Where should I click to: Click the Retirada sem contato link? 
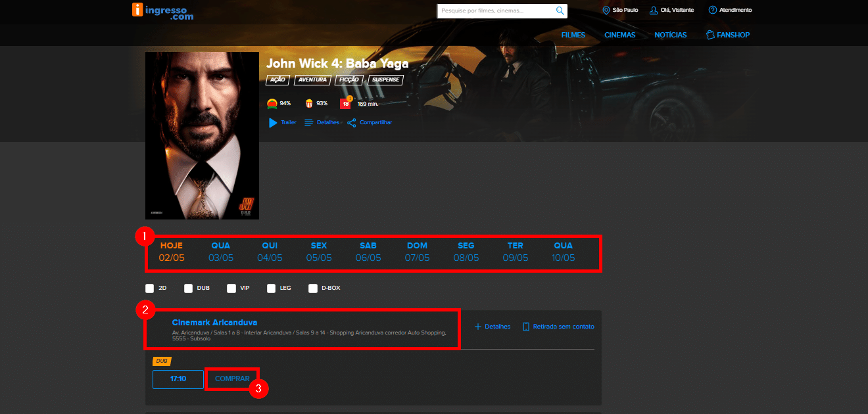click(x=564, y=327)
